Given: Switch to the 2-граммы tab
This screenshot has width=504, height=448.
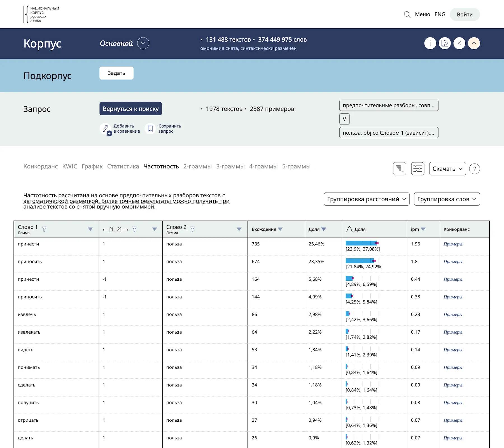Looking at the screenshot, I should point(197,166).
